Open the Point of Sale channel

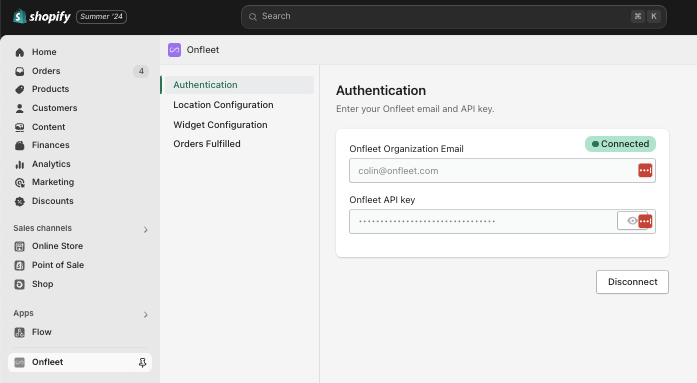[58, 265]
